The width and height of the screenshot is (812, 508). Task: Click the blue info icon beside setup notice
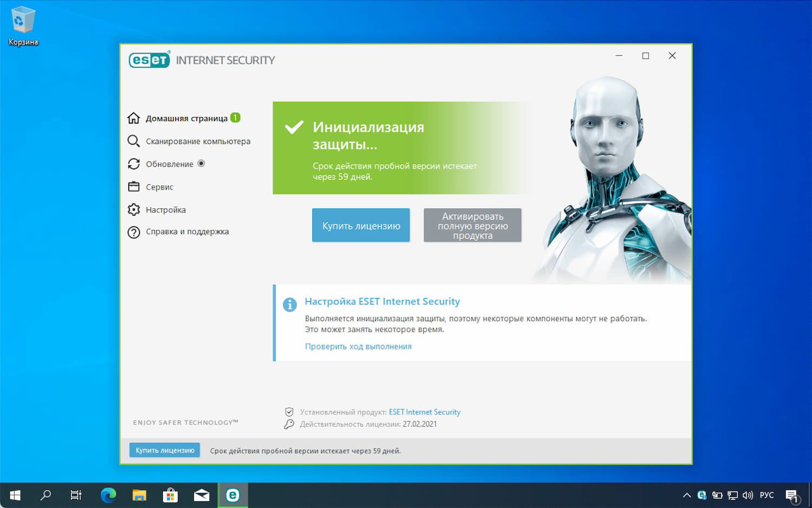290,305
